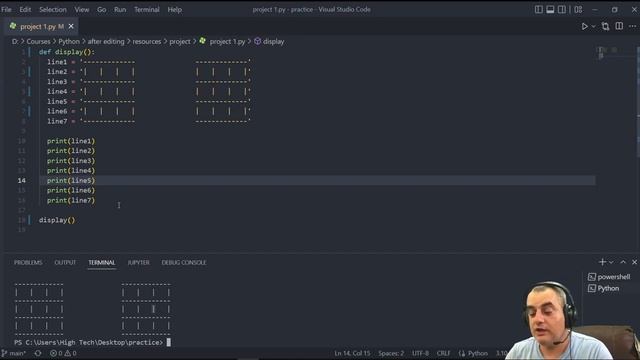Open the Terminal menu
Screen dimensions: 640x360
pos(147,9)
